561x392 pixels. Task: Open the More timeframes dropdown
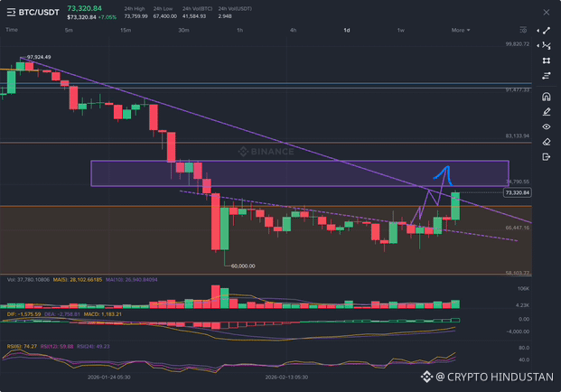coord(461,30)
